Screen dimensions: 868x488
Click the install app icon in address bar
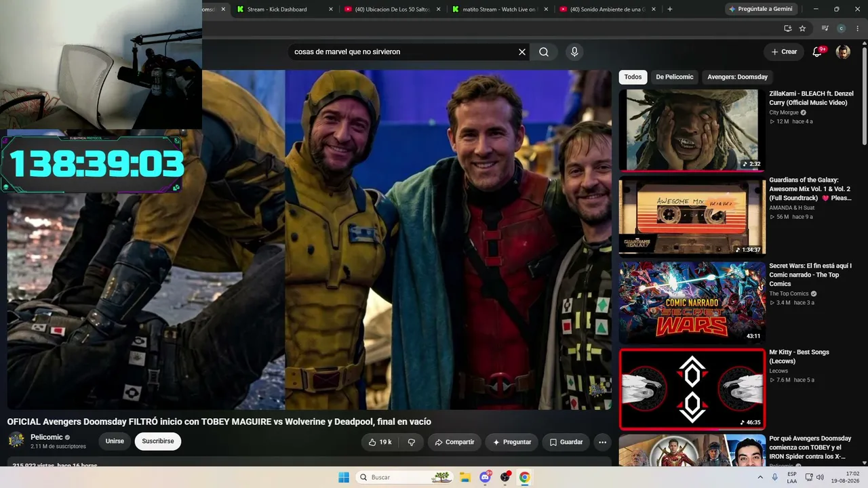[787, 28]
